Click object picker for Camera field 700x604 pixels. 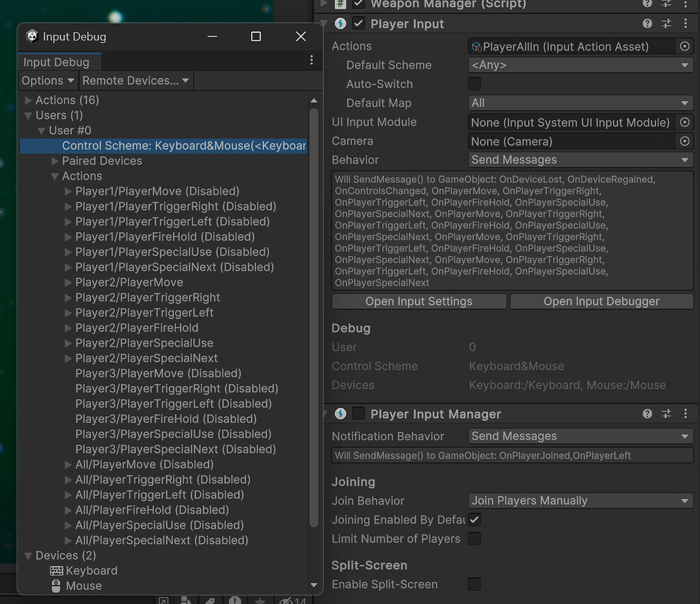click(684, 141)
